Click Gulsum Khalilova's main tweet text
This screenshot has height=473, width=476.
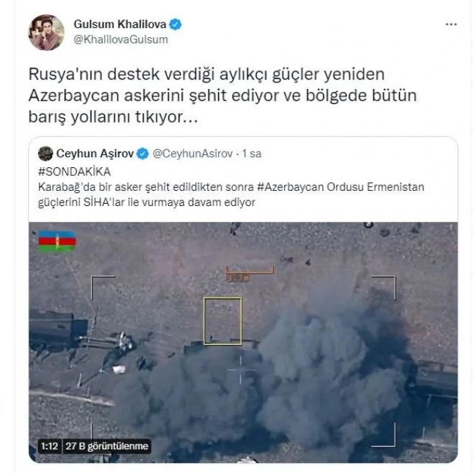[223, 95]
